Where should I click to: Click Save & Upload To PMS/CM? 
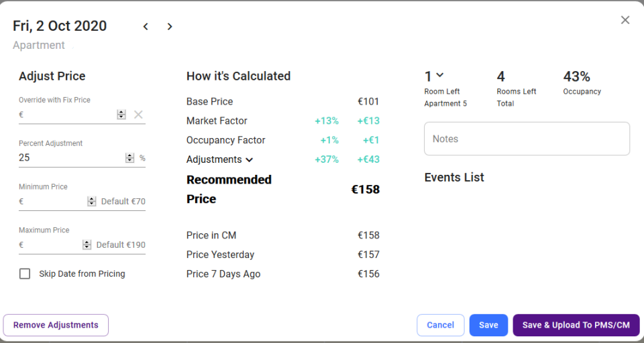pyautogui.click(x=576, y=326)
